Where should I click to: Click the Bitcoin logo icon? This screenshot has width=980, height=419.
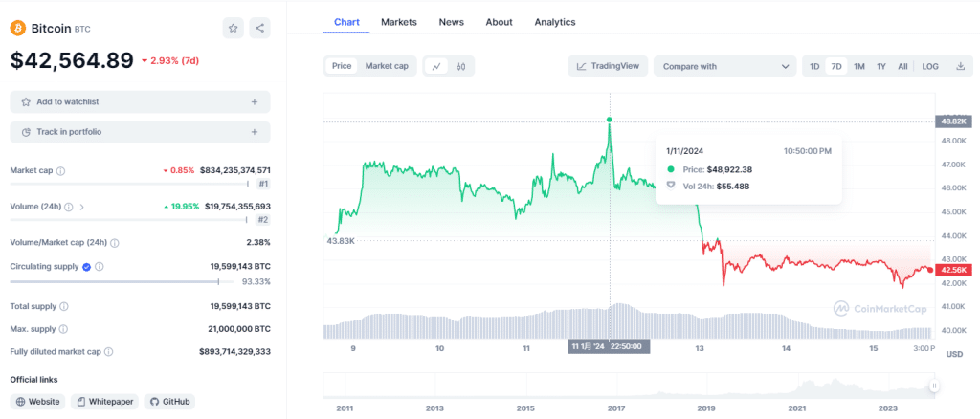(18, 28)
